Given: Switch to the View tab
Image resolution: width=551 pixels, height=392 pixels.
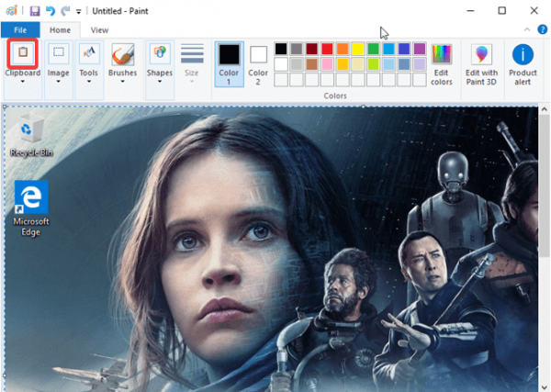Looking at the screenshot, I should click(x=99, y=30).
